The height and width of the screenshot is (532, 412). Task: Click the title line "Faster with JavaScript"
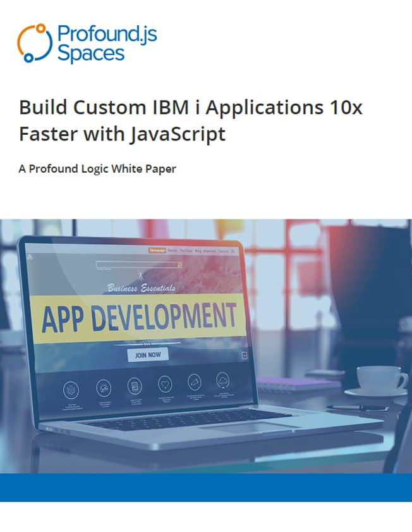(x=123, y=134)
